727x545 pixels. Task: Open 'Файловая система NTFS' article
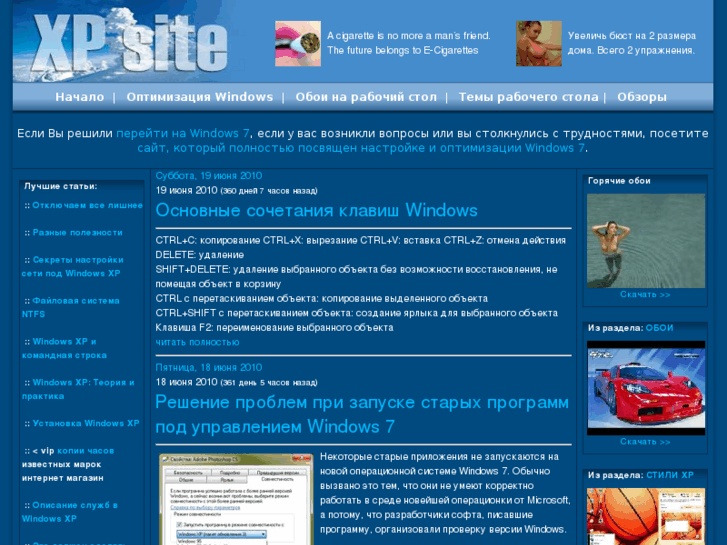pos(70,307)
